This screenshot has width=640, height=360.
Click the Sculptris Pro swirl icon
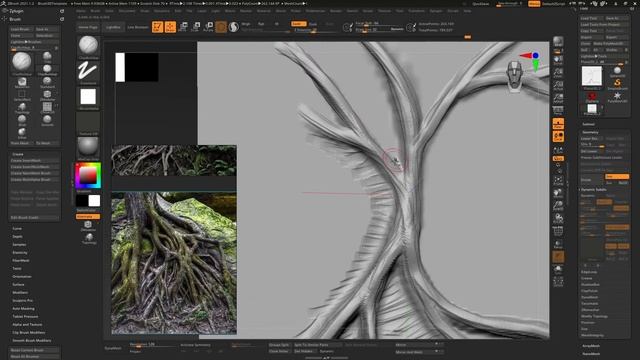coord(233,27)
